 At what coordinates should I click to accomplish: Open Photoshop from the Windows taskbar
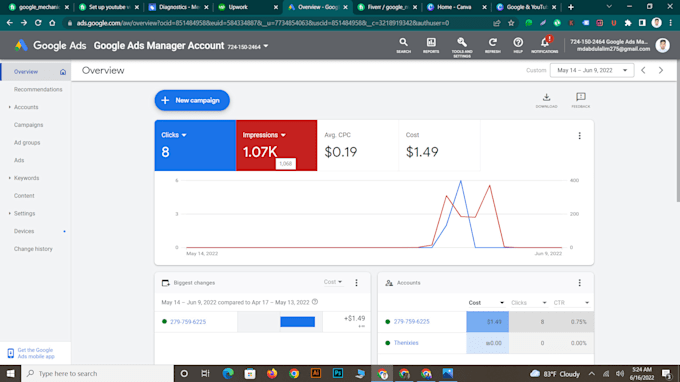pyautogui.click(x=338, y=373)
